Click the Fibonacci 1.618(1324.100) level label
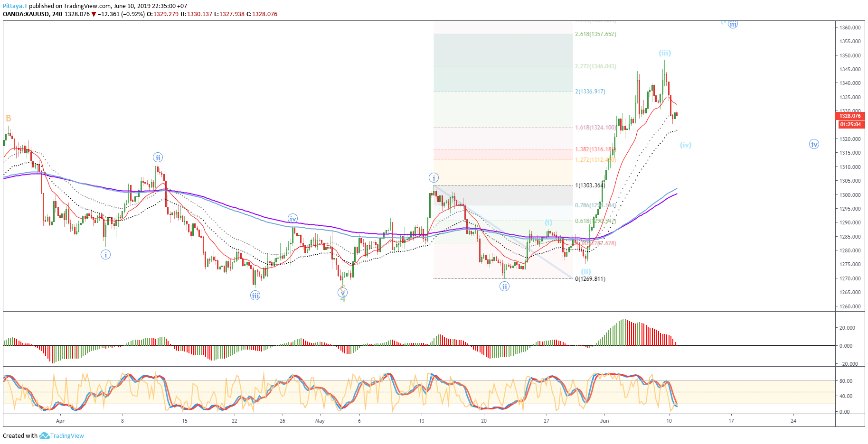Screen dimensions: 868x444 (x=595, y=128)
